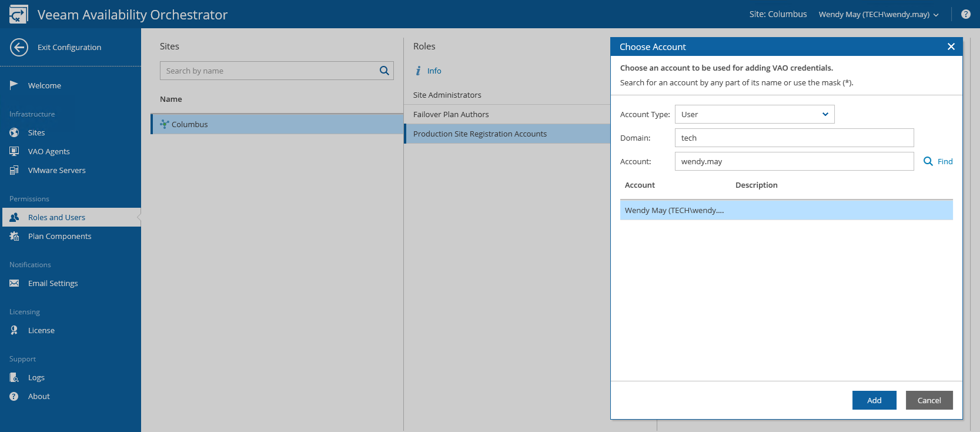Go to VAO Agents
980x432 pixels.
pos(49,151)
